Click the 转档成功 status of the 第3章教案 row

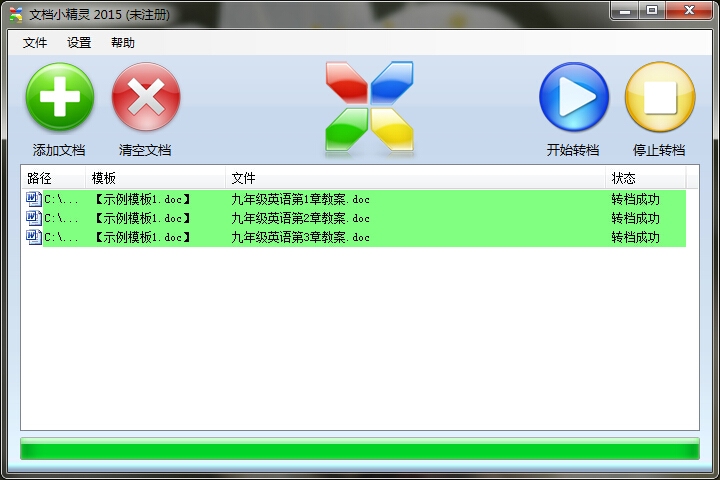(x=636, y=237)
